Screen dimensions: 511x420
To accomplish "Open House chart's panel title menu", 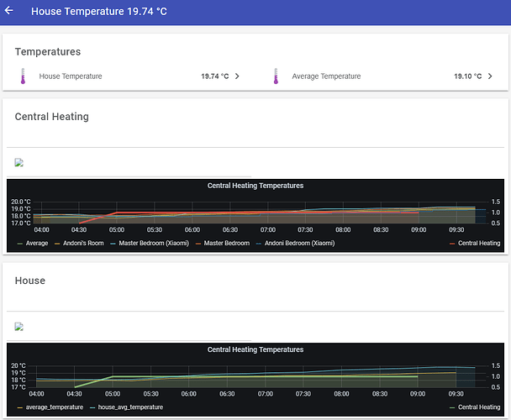I will [x=255, y=349].
